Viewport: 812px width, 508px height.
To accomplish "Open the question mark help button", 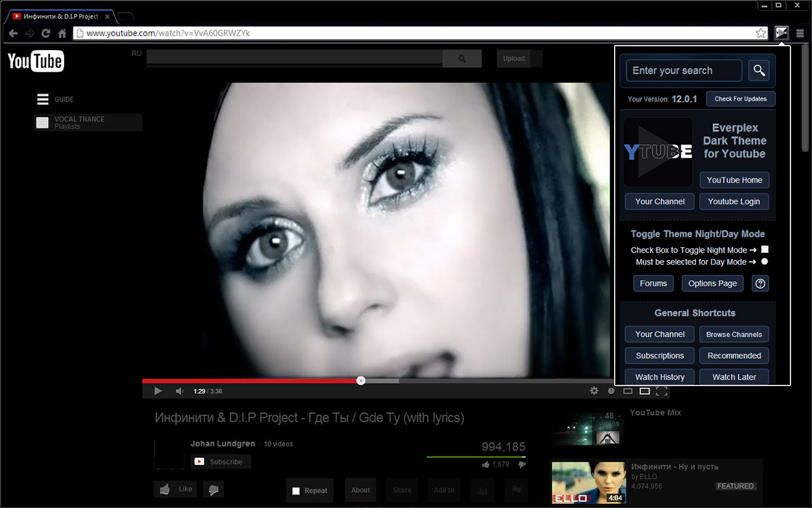I will (x=760, y=283).
